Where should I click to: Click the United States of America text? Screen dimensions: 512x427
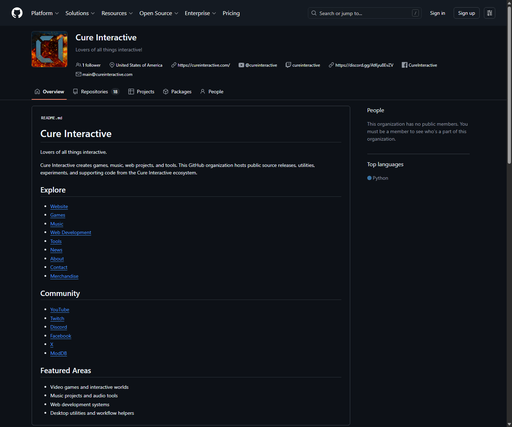[x=139, y=65]
